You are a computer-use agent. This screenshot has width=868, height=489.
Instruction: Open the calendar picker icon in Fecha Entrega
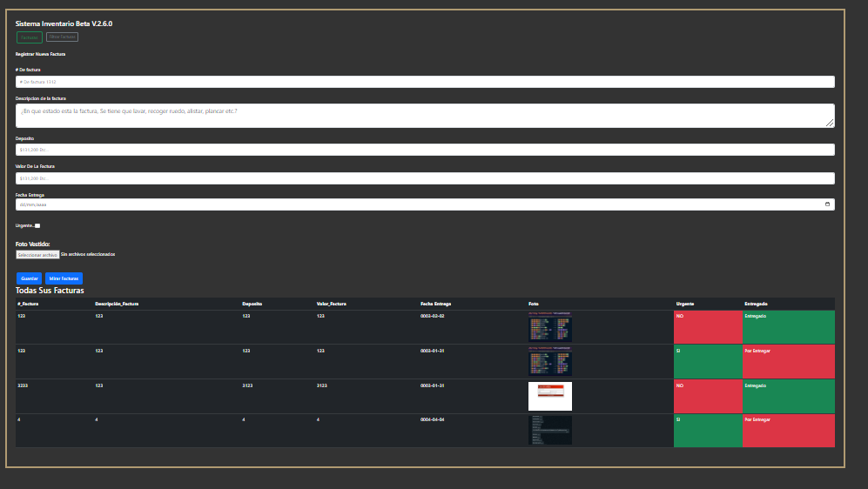coord(826,204)
